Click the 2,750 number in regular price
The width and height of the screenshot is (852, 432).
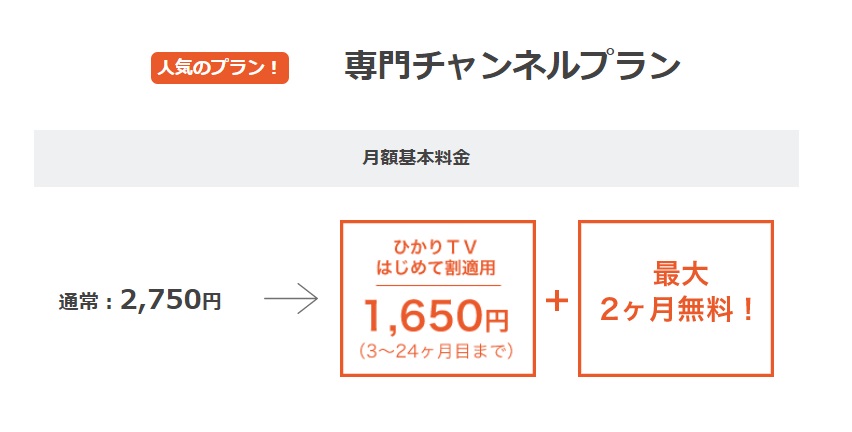160,299
